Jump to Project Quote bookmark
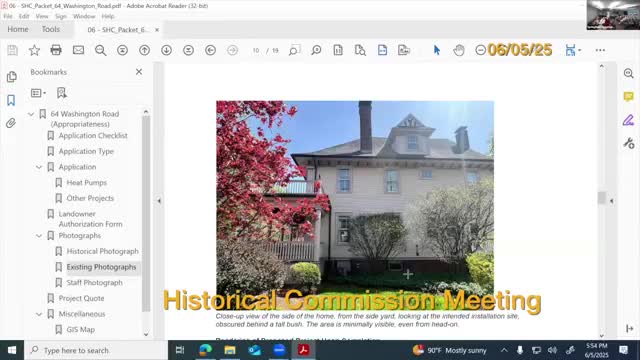This screenshot has height=360, width=640. tap(81, 298)
